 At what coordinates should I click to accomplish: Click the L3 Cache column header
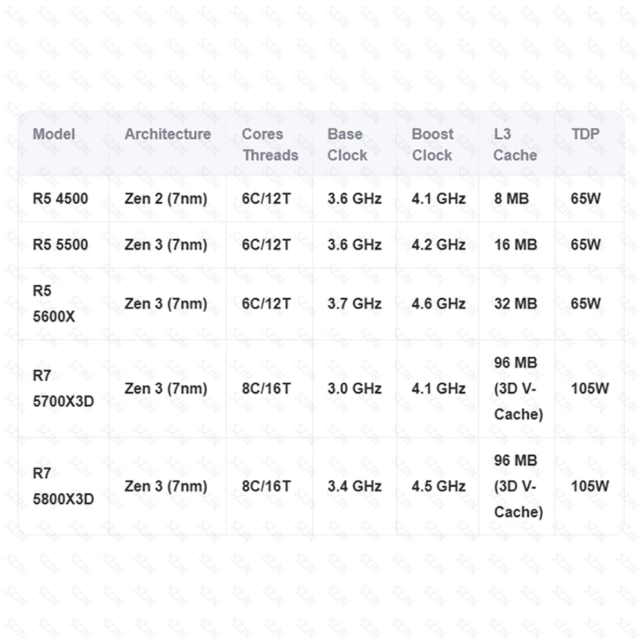pyautogui.click(x=515, y=144)
